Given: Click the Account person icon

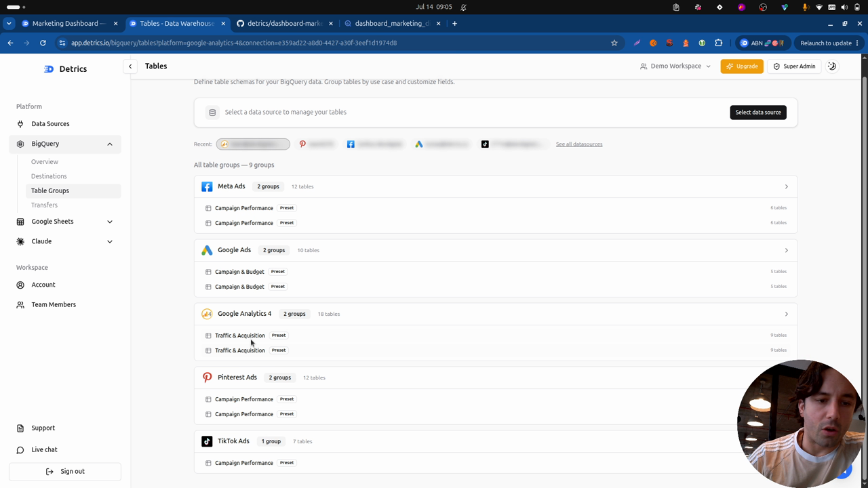Looking at the screenshot, I should pos(20,285).
